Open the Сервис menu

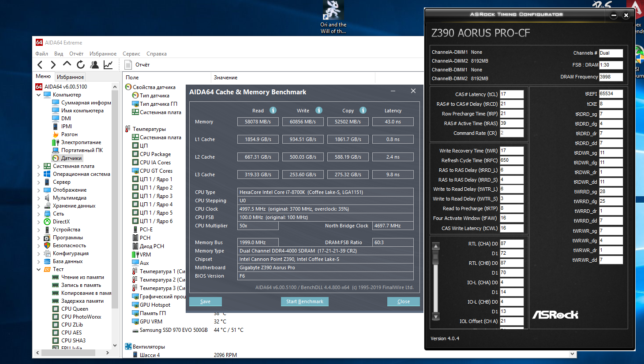pyautogui.click(x=131, y=54)
